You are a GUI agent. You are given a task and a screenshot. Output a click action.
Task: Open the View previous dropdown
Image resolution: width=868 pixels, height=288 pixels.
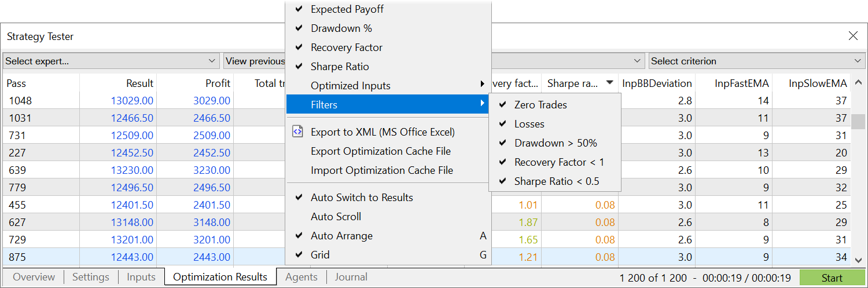point(255,61)
